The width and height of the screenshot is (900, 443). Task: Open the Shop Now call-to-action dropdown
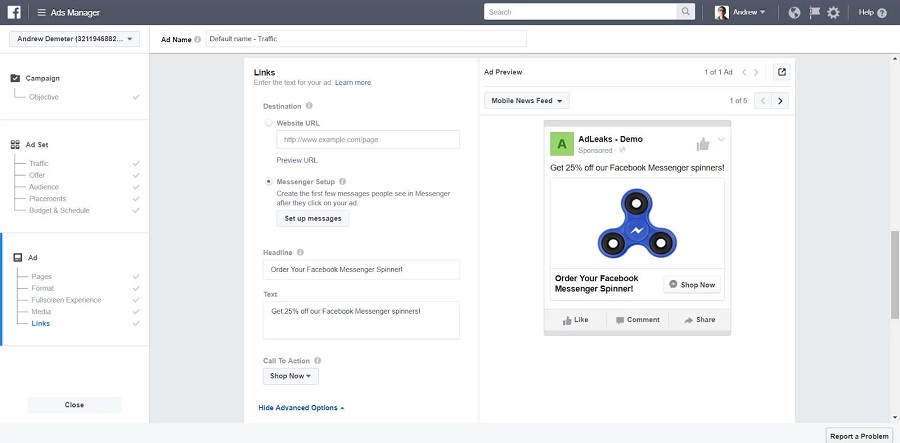(x=291, y=376)
